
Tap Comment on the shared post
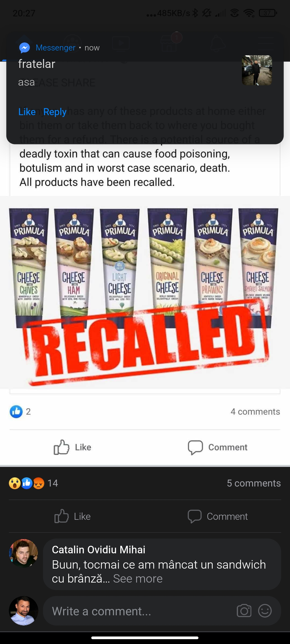point(218,447)
